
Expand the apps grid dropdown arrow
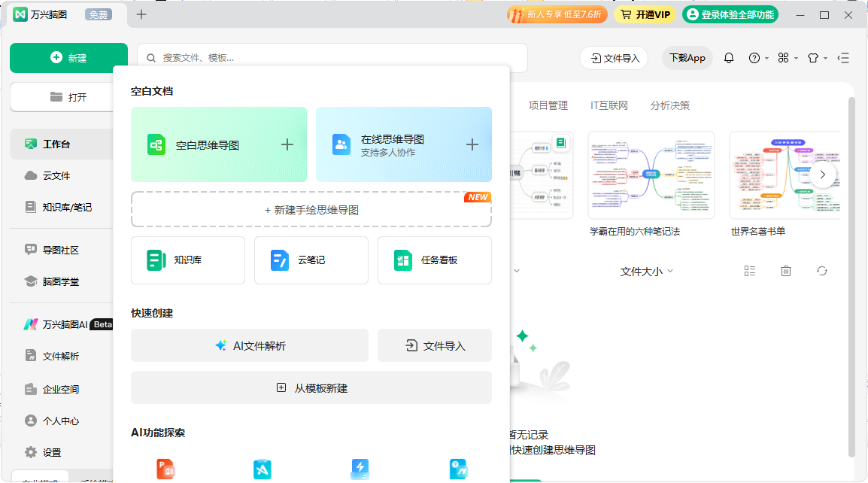click(796, 58)
